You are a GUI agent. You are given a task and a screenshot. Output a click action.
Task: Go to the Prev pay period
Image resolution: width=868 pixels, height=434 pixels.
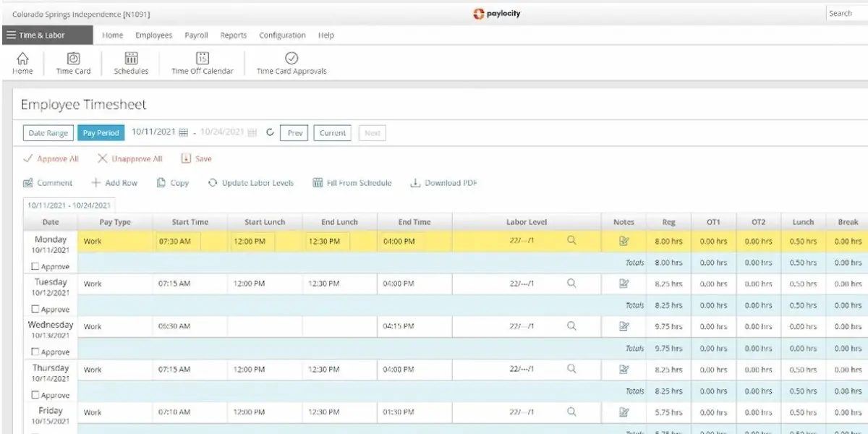(x=295, y=133)
